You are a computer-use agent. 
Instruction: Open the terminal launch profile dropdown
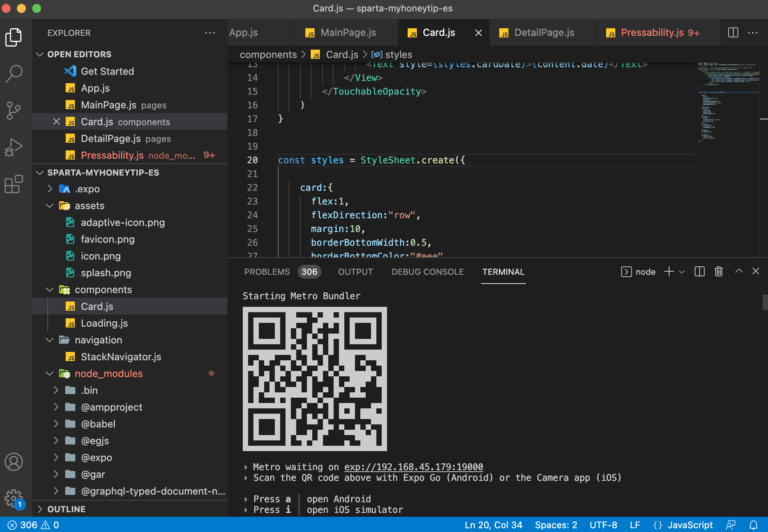click(682, 272)
